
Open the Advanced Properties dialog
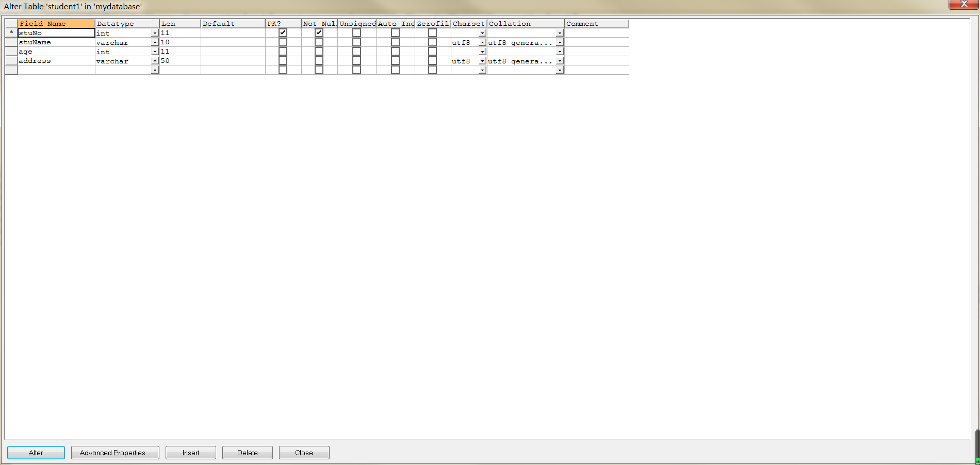click(x=115, y=453)
